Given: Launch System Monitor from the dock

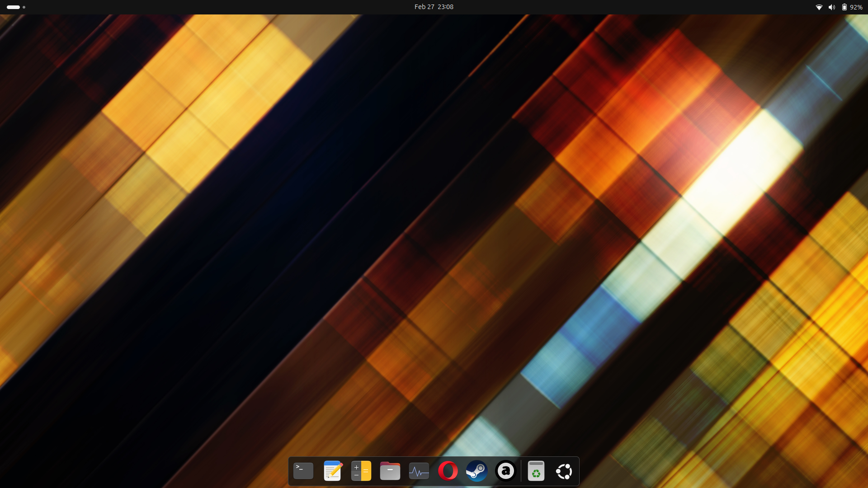Looking at the screenshot, I should (419, 471).
